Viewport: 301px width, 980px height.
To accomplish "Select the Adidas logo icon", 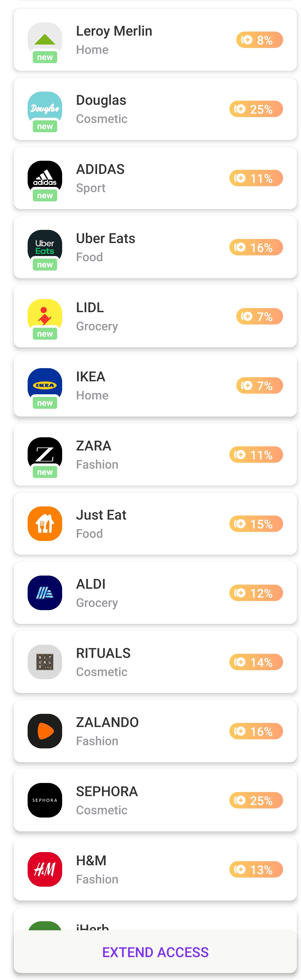I will [x=45, y=178].
